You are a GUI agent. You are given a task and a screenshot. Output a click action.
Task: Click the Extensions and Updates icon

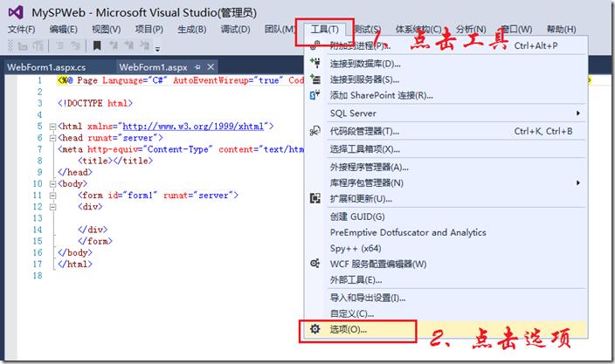point(315,198)
